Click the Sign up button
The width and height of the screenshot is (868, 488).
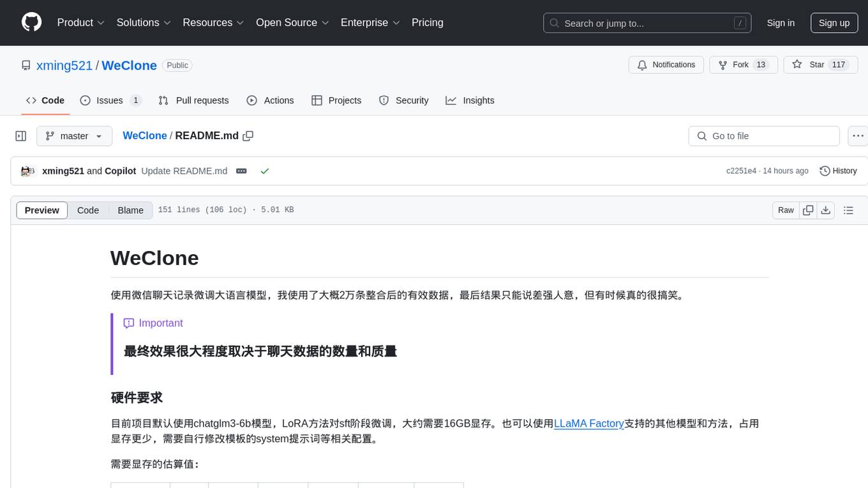tap(834, 23)
